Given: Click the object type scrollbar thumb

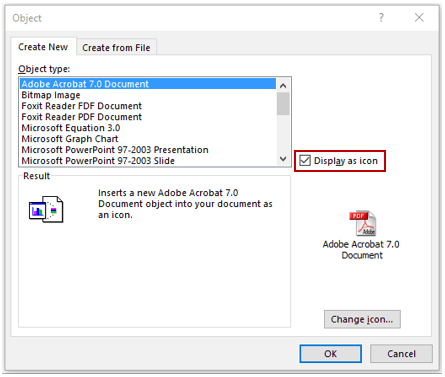Looking at the screenshot, I should [283, 104].
